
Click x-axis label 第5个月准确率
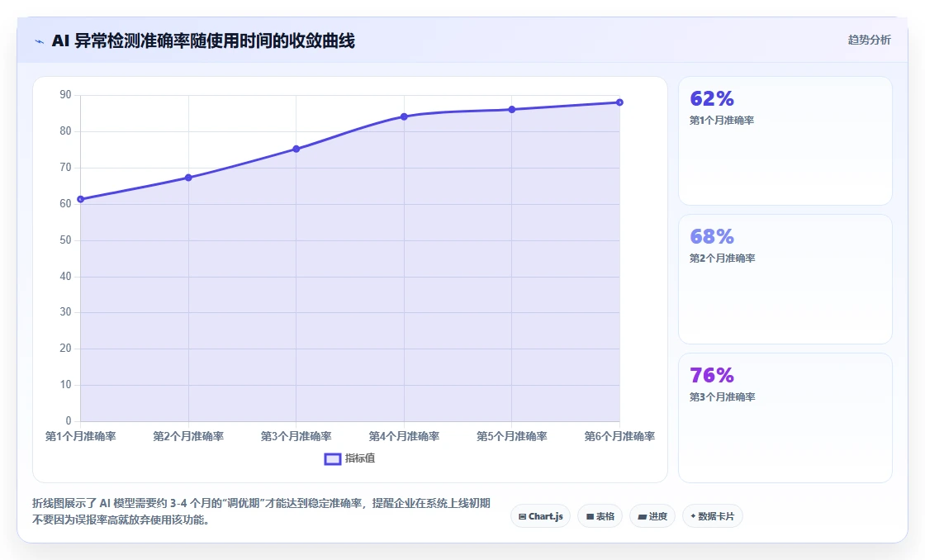511,437
